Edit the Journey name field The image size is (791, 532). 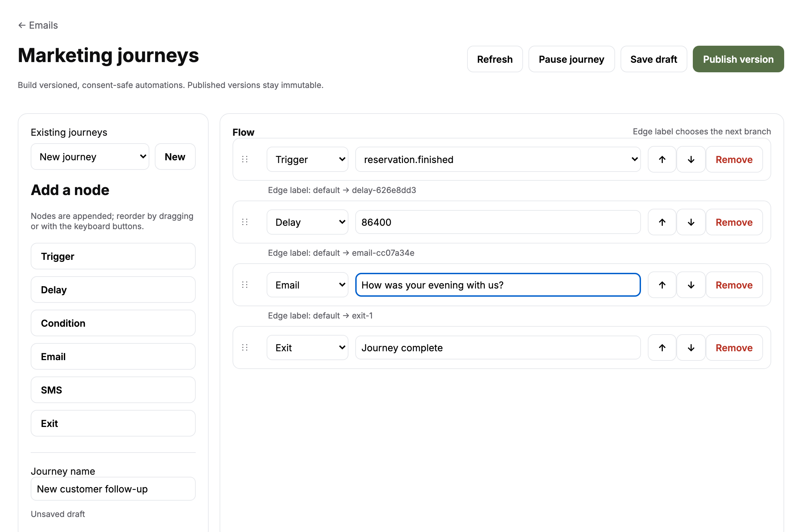(x=113, y=489)
